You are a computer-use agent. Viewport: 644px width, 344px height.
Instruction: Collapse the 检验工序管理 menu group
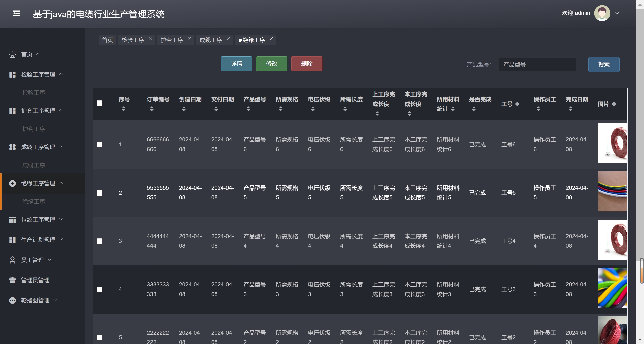[x=61, y=74]
